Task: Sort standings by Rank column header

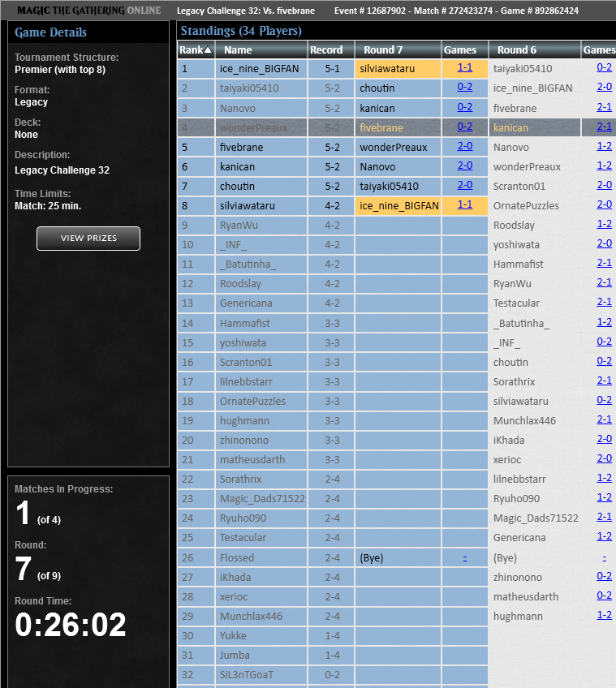Action: click(196, 49)
